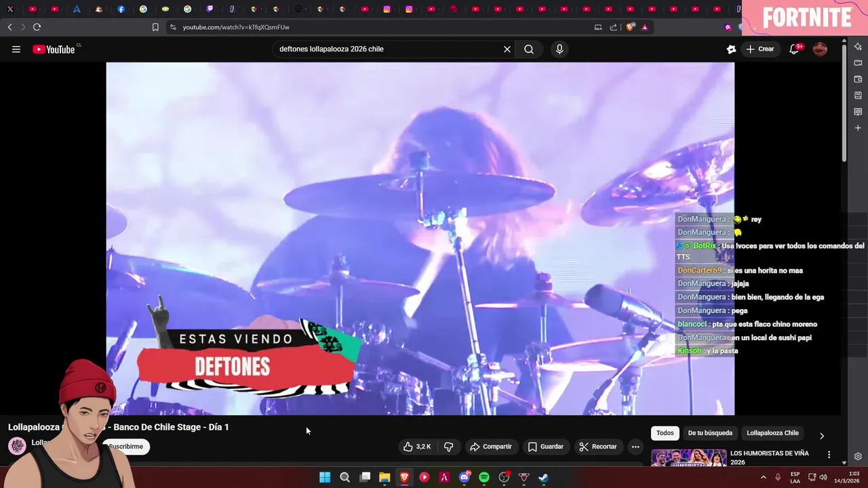Switch to the Facebook browser tab
Viewport: 868px width, 488px height.
(x=121, y=9)
